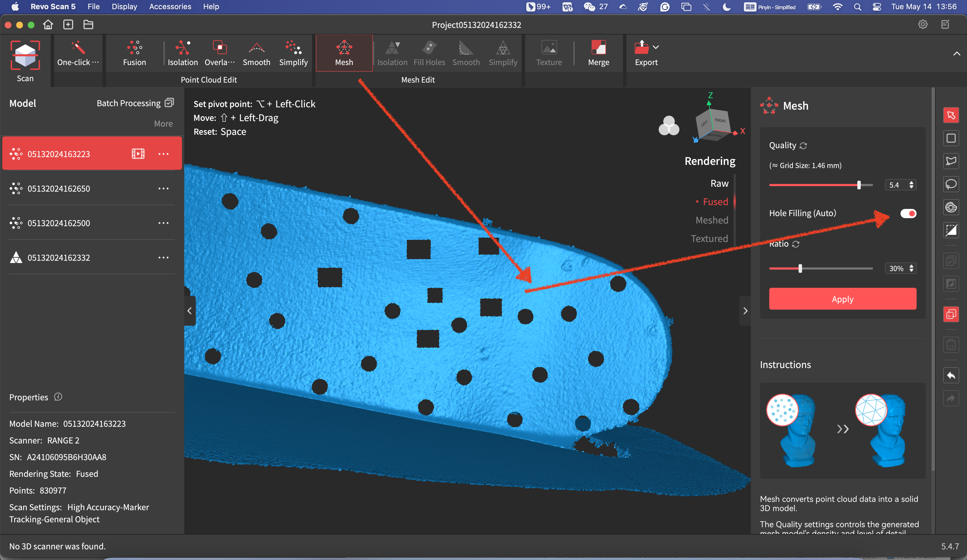
Task: Select point cloud Smooth tool
Action: point(256,53)
